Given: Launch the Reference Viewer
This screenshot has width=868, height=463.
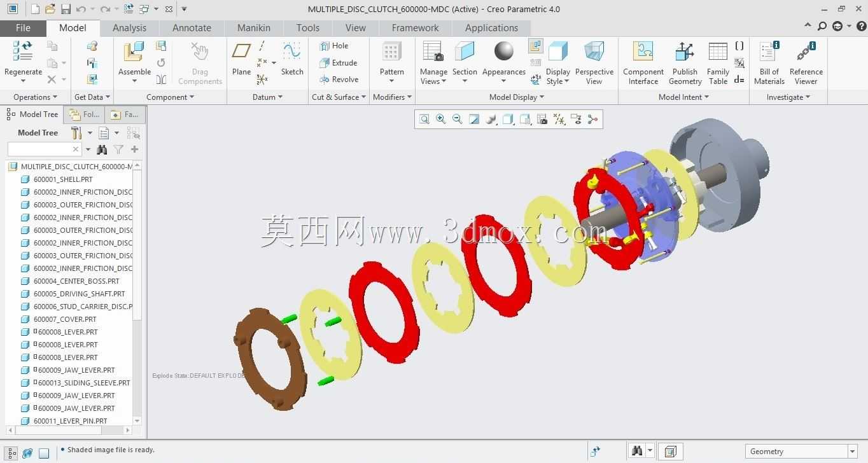Looking at the screenshot, I should click(x=806, y=63).
